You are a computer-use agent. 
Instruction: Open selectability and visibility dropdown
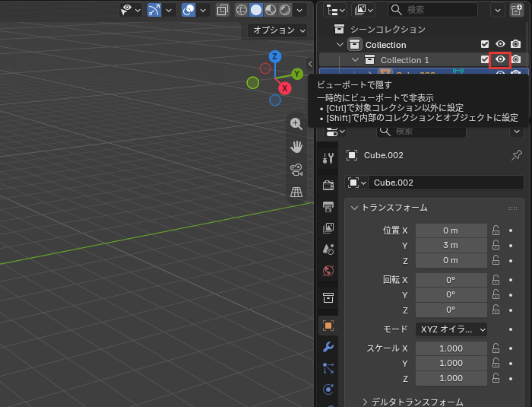[x=131, y=10]
